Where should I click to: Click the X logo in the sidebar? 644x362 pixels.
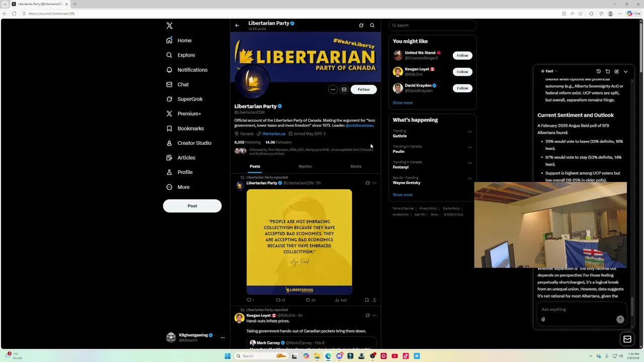(x=170, y=26)
